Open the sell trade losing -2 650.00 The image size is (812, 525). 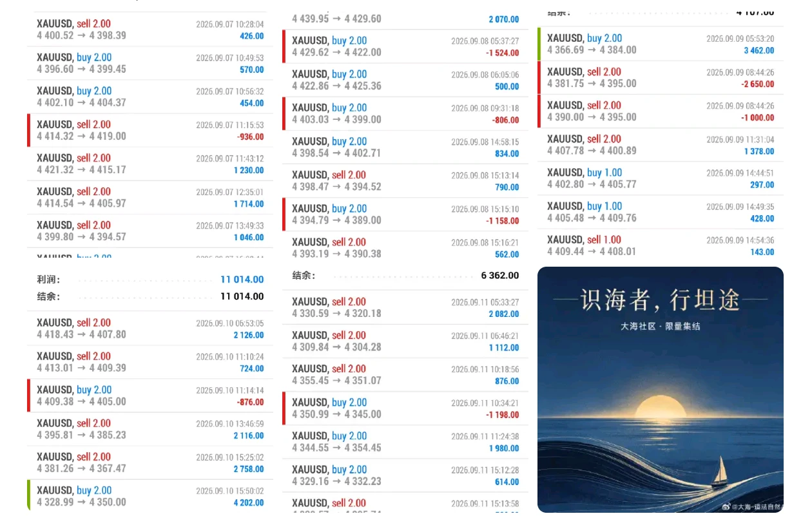coord(661,77)
